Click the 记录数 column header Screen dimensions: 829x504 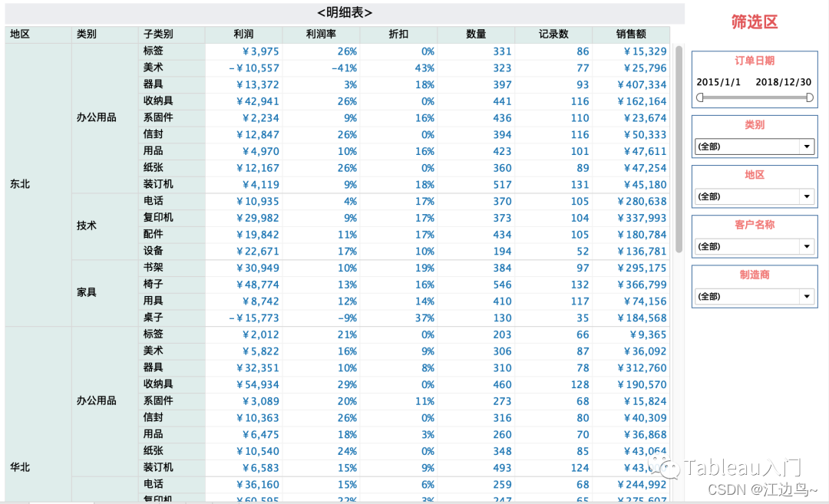coord(553,35)
